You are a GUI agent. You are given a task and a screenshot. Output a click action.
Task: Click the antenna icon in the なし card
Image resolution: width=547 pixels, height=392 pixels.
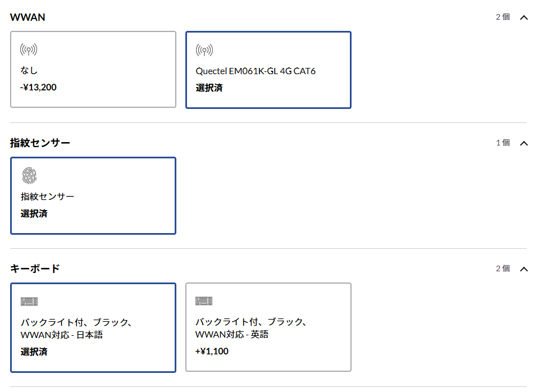click(29, 50)
